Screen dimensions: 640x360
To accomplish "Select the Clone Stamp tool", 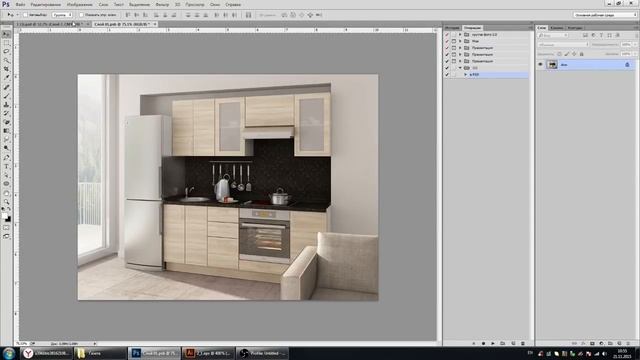I will point(6,105).
